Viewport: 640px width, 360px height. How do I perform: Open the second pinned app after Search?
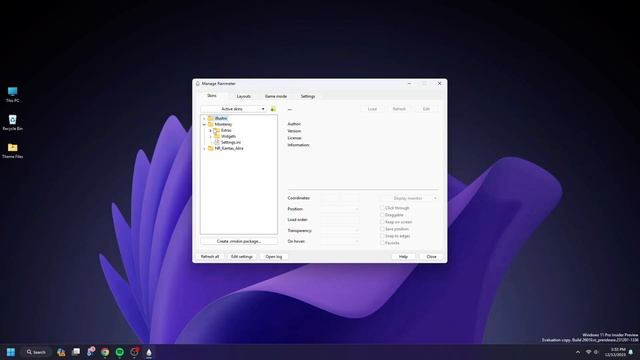click(76, 352)
